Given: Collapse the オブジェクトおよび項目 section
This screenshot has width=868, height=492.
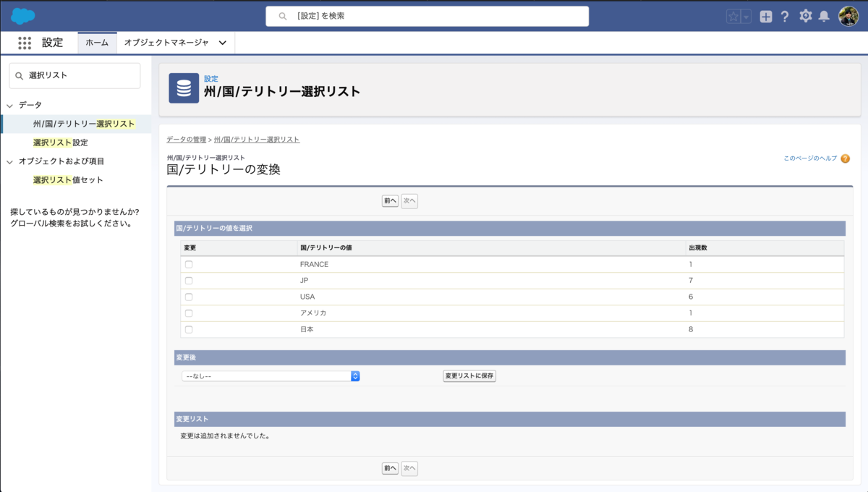Looking at the screenshot, I should (9, 162).
